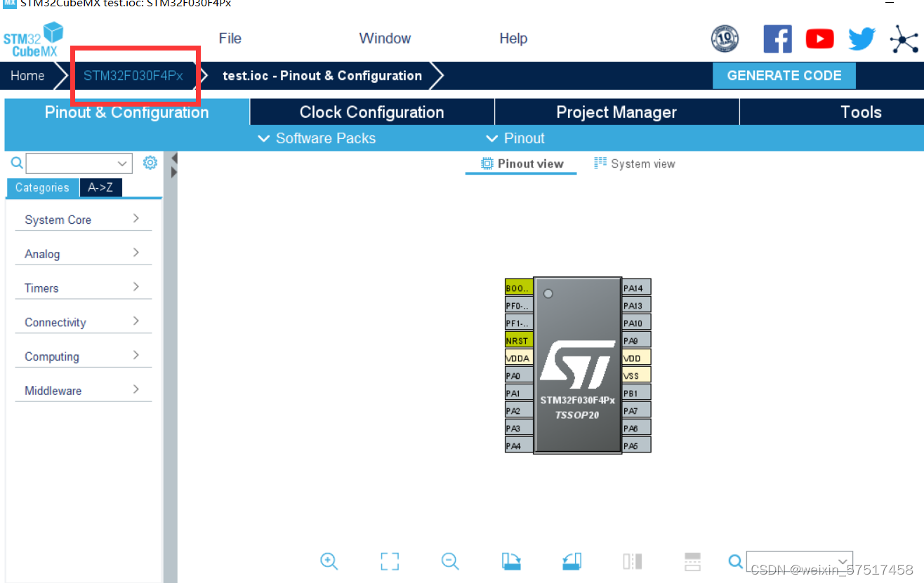Select the PA13 pin on the chip
Viewport: 924px width, 583px height.
click(x=637, y=304)
